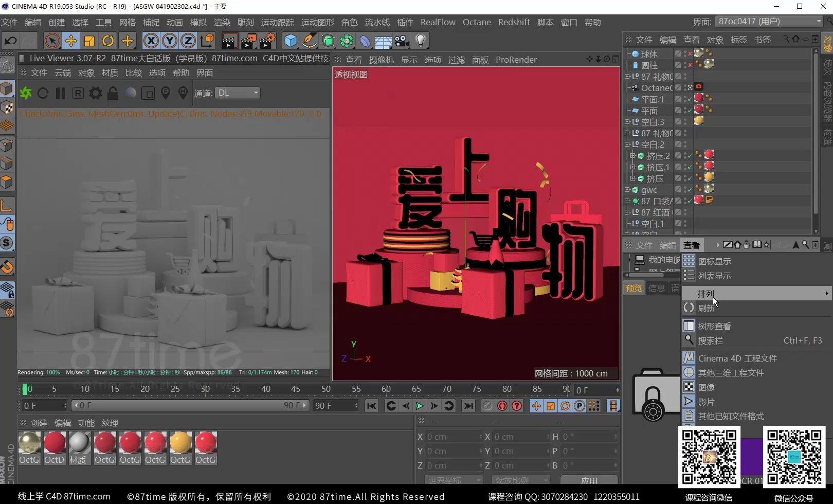
Task: Select the grey 材质 material swatch
Action: [79, 448]
